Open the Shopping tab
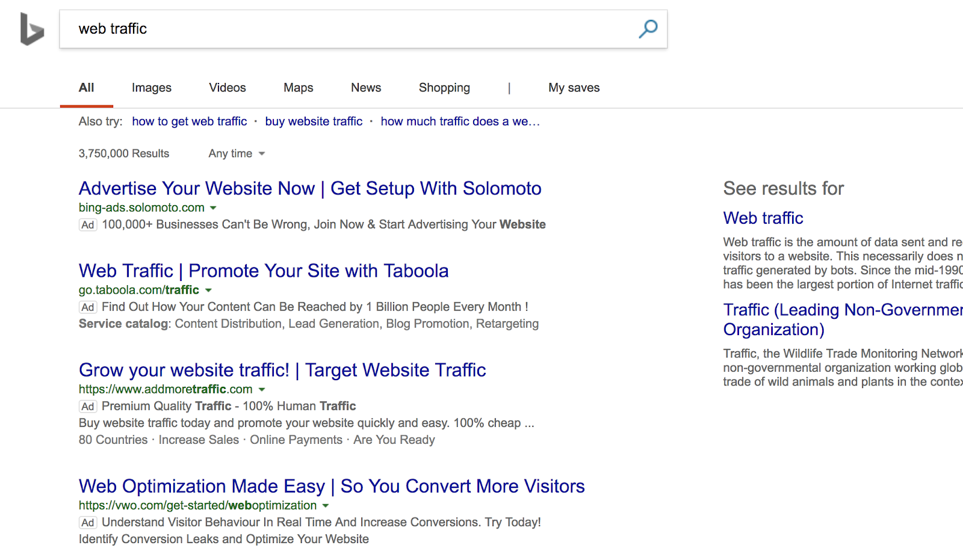The height and width of the screenshot is (560, 963). (444, 88)
